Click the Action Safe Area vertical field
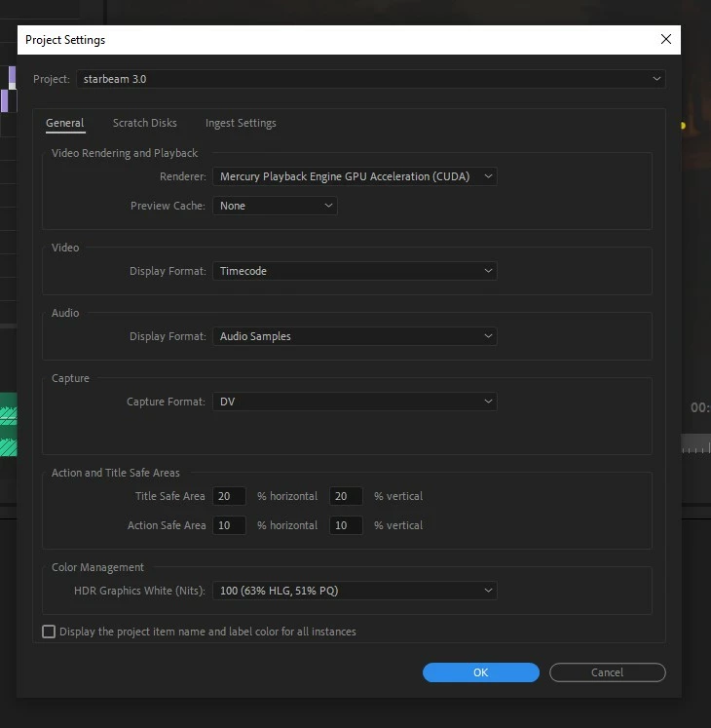Viewport: 711px width, 728px height. pos(346,525)
